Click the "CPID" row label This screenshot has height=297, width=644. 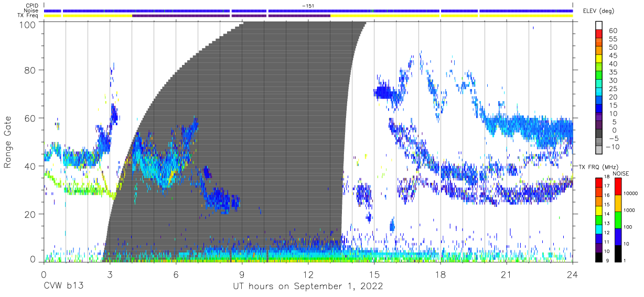pos(31,6)
